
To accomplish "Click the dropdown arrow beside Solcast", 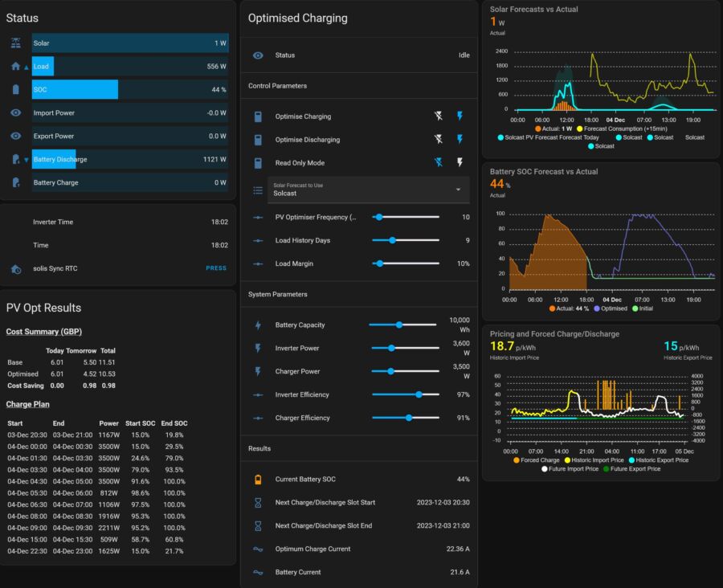I will click(x=459, y=190).
